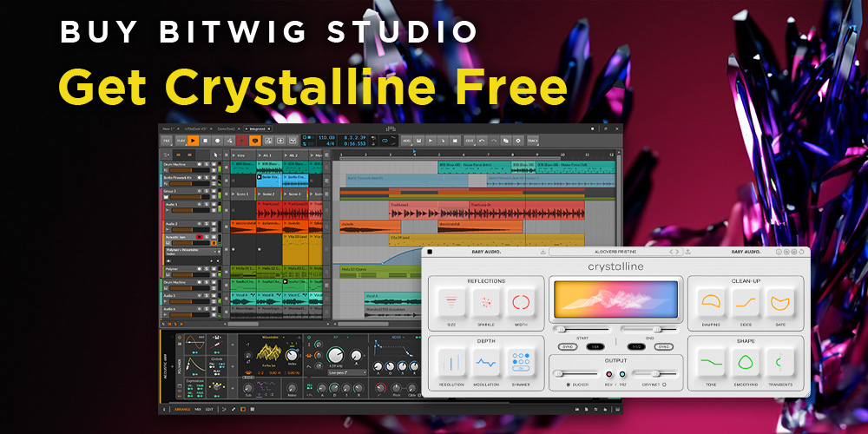Viewport: 868px width, 434px height.
Task: Click the 110.00 tempo display
Action: (x=326, y=137)
